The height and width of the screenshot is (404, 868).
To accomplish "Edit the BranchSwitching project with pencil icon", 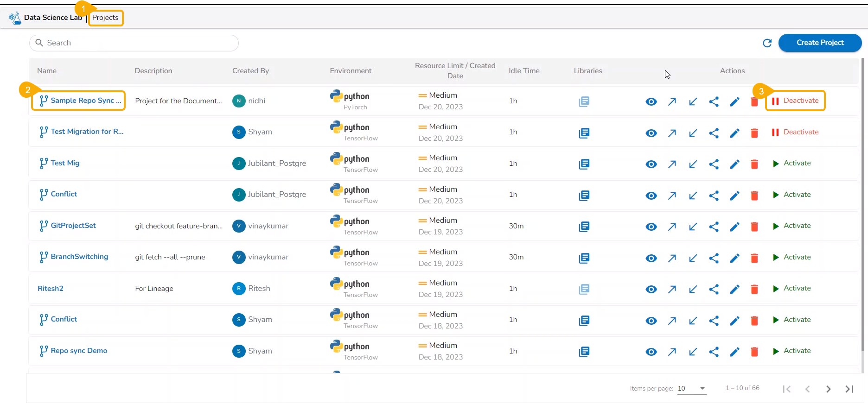I will (734, 258).
